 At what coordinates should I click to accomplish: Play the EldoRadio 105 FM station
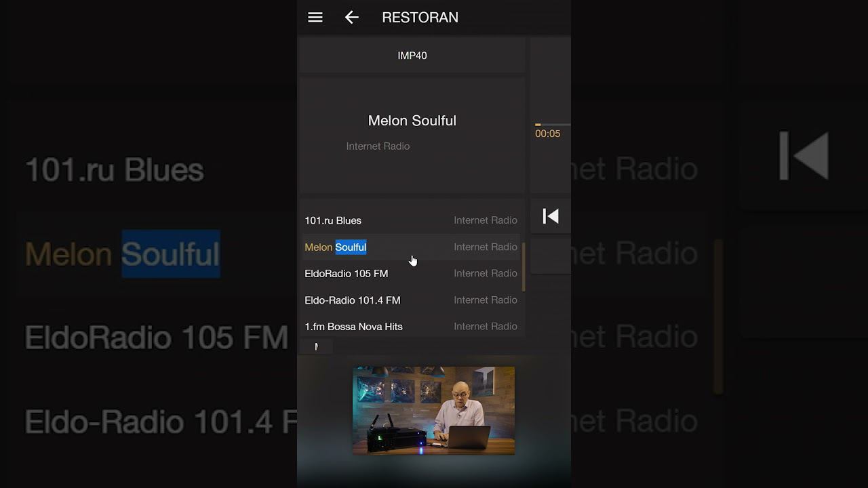tap(411, 273)
